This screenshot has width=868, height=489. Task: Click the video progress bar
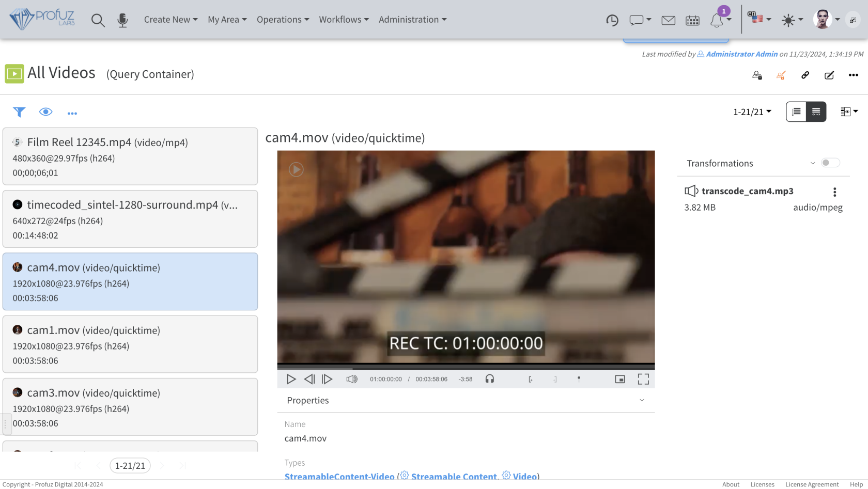pos(466,367)
